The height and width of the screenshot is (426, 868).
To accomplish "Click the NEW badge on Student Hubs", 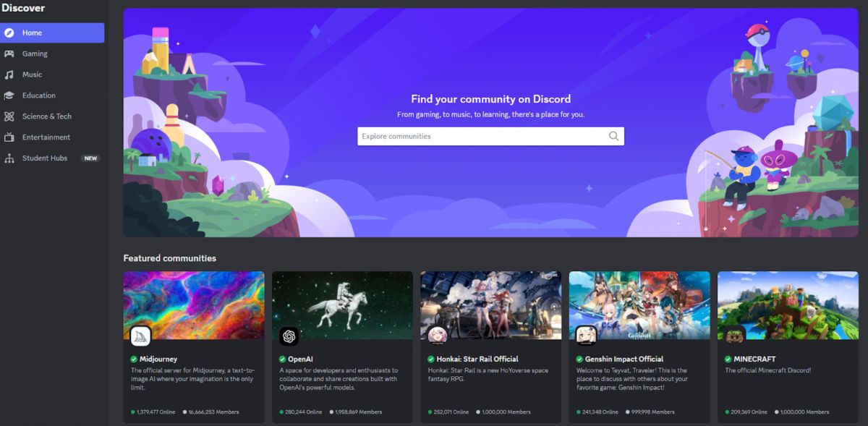I will point(90,158).
